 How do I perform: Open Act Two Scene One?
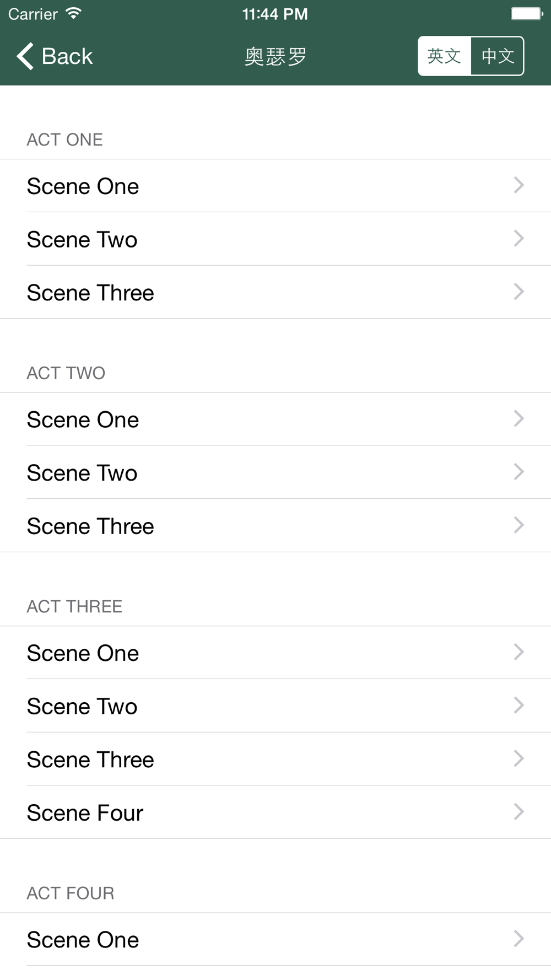[275, 419]
